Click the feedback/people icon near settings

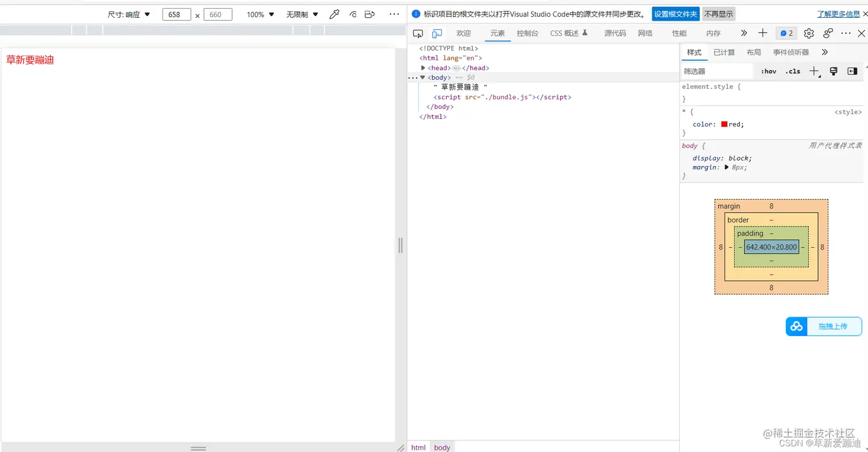click(828, 33)
